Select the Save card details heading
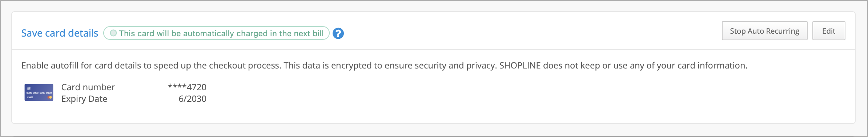This screenshot has width=868, height=137. pos(60,33)
